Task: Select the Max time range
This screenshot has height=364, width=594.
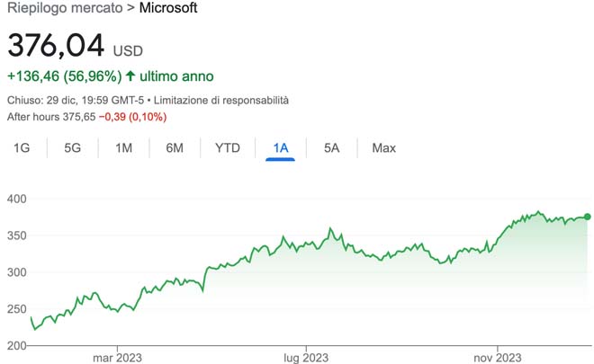Action: pos(384,147)
